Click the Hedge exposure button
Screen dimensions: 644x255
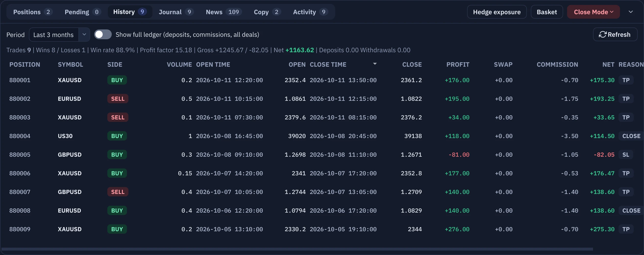(x=497, y=12)
